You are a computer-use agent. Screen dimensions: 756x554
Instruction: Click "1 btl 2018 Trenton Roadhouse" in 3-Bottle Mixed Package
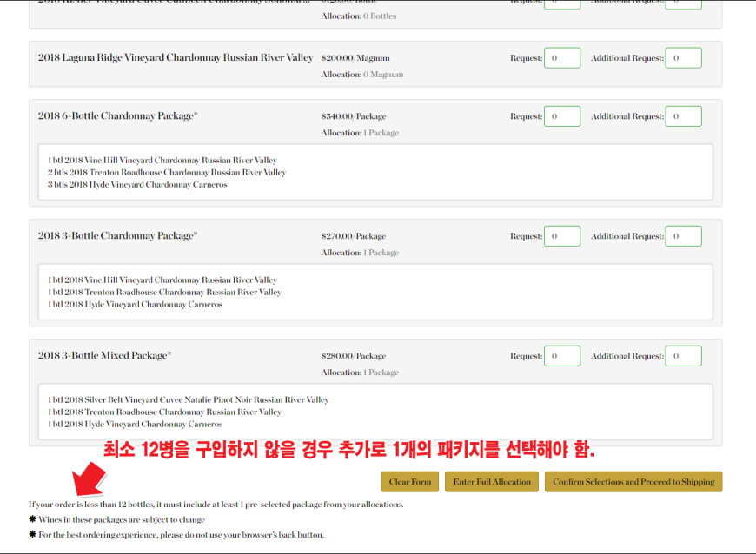coord(164,412)
